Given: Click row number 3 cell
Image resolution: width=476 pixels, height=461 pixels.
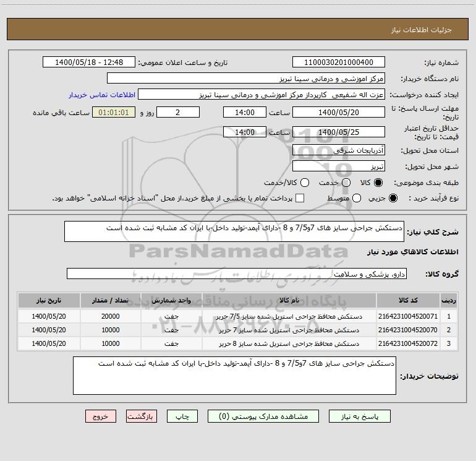Looking at the screenshot, I should [x=449, y=343].
